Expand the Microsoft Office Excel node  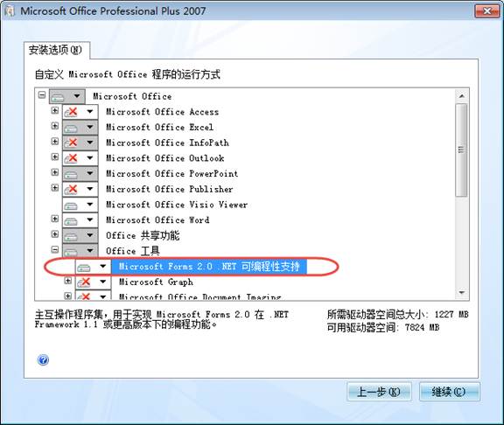tap(55, 126)
